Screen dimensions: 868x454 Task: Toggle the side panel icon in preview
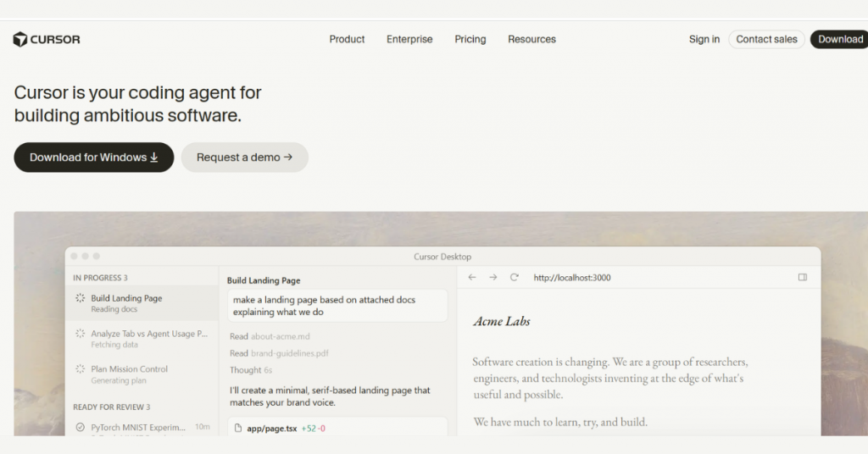(802, 277)
